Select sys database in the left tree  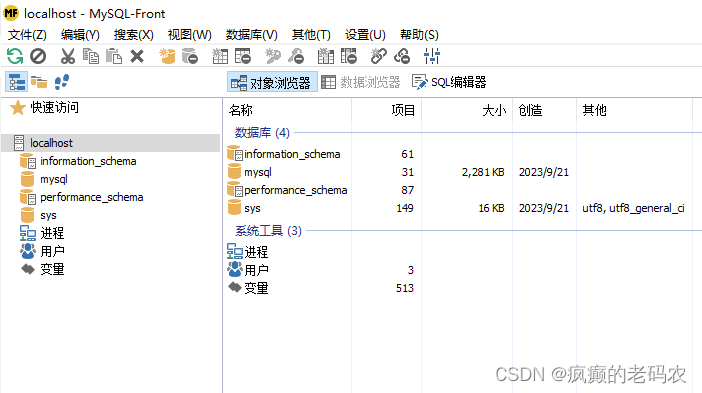pos(48,215)
